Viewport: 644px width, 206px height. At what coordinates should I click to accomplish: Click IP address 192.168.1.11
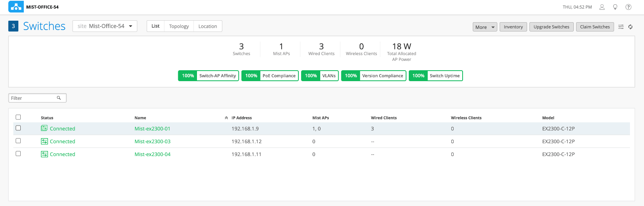247,154
